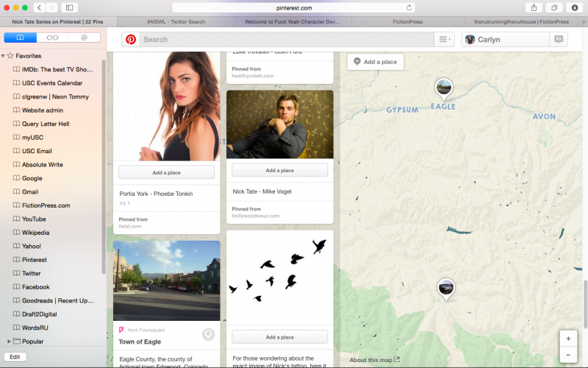Open Carlyn's profile button
This screenshot has width=588, height=368.
(505, 40)
